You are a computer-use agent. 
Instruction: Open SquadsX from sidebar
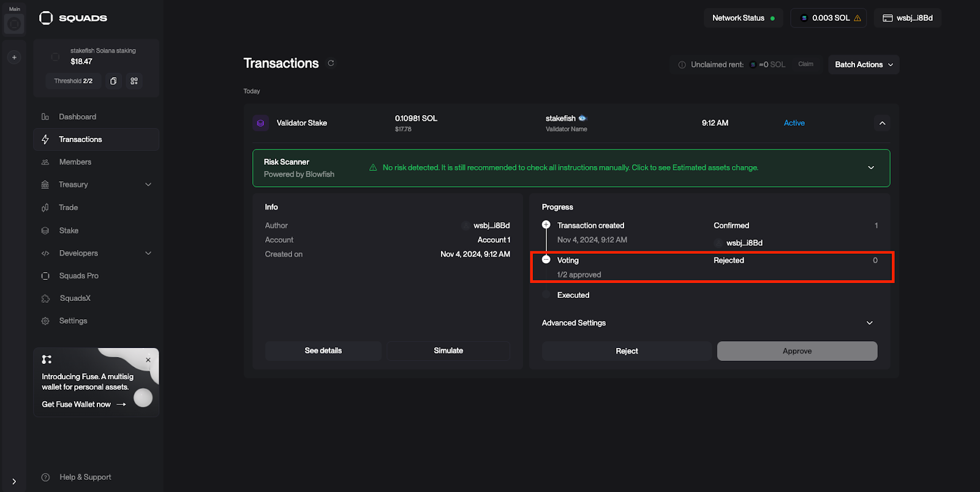96,298
